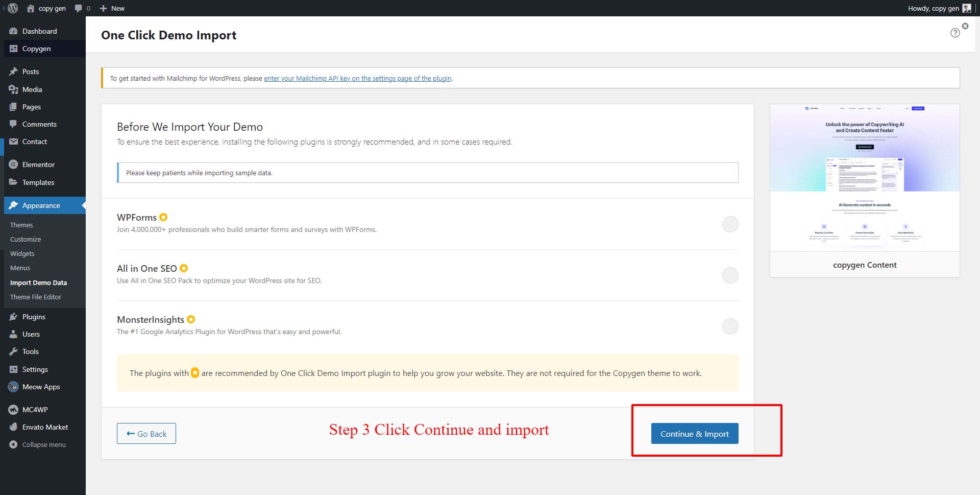The image size is (980, 495).
Task: Open the Themes submenu item
Action: coord(21,225)
